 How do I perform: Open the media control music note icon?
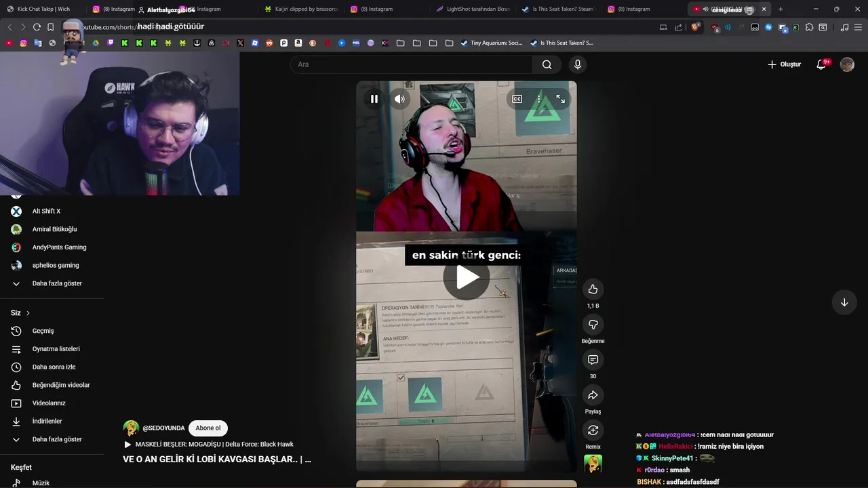[x=844, y=27]
